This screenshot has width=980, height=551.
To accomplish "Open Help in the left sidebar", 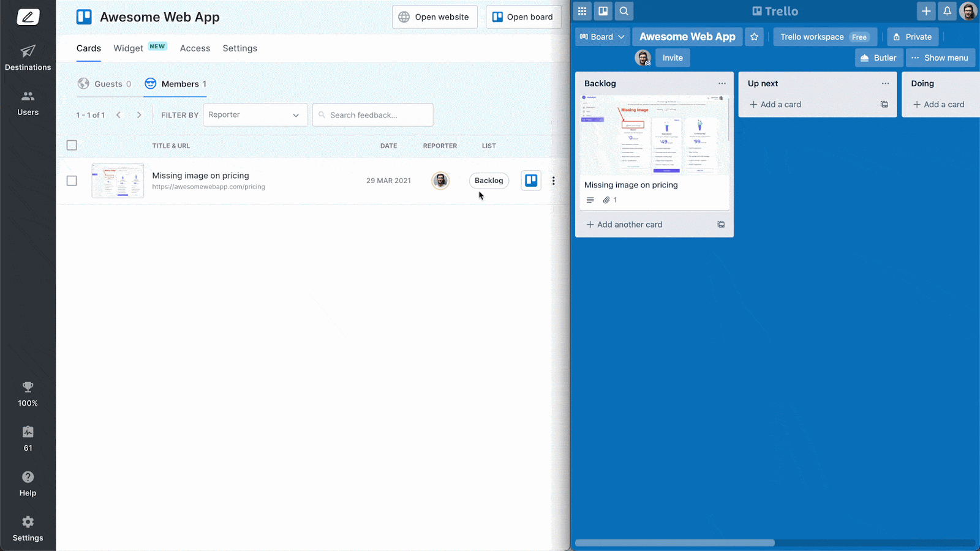I will 28,484.
